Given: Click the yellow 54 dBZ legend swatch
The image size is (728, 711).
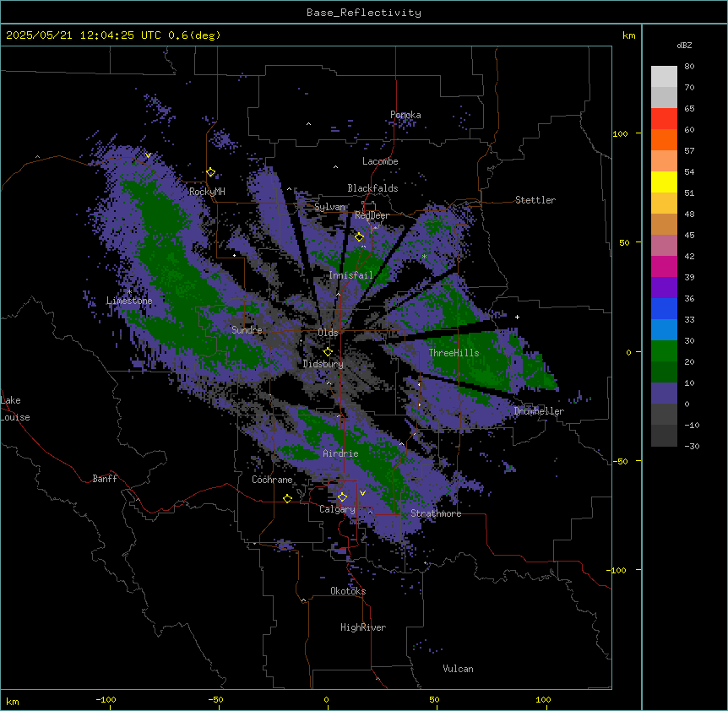Looking at the screenshot, I should tap(664, 182).
